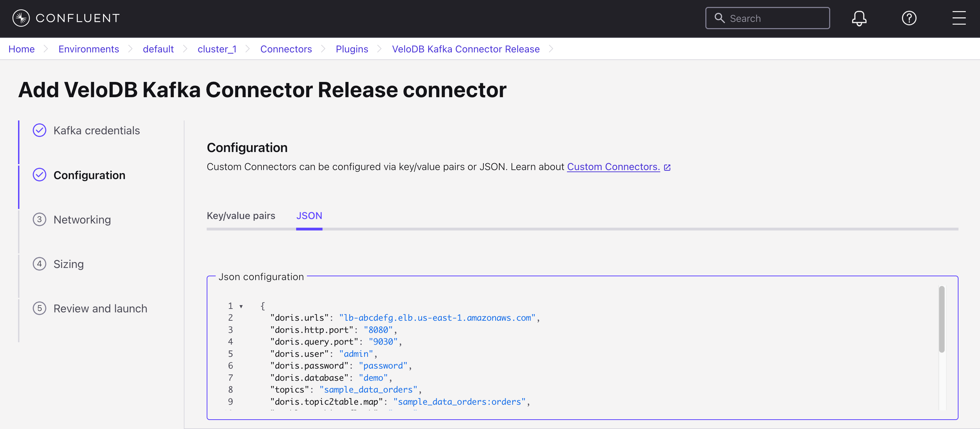Collapse the JSON block fold arrow on line 1
The image size is (980, 429).
[x=241, y=306]
